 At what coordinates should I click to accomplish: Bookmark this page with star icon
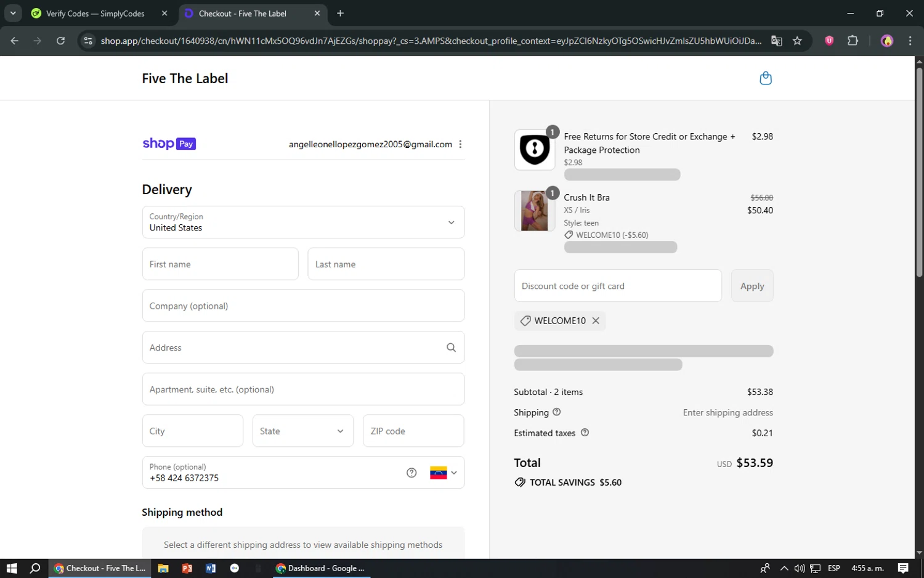797,41
